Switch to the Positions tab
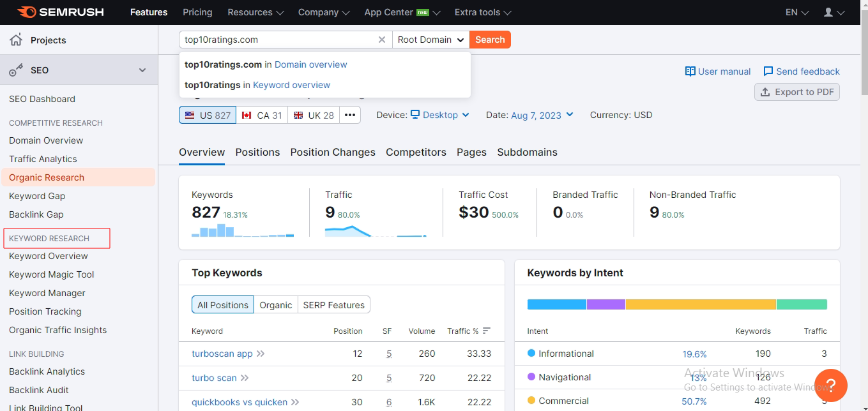The height and width of the screenshot is (411, 868). 257,152
